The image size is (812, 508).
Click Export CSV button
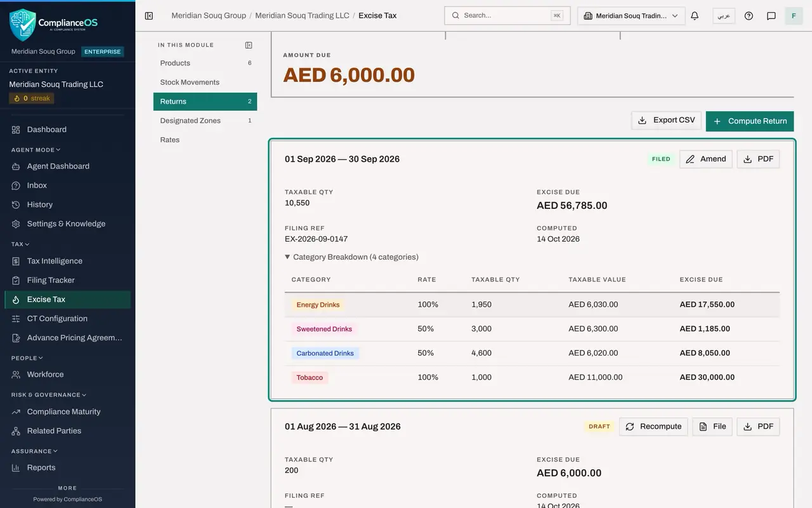click(x=666, y=120)
